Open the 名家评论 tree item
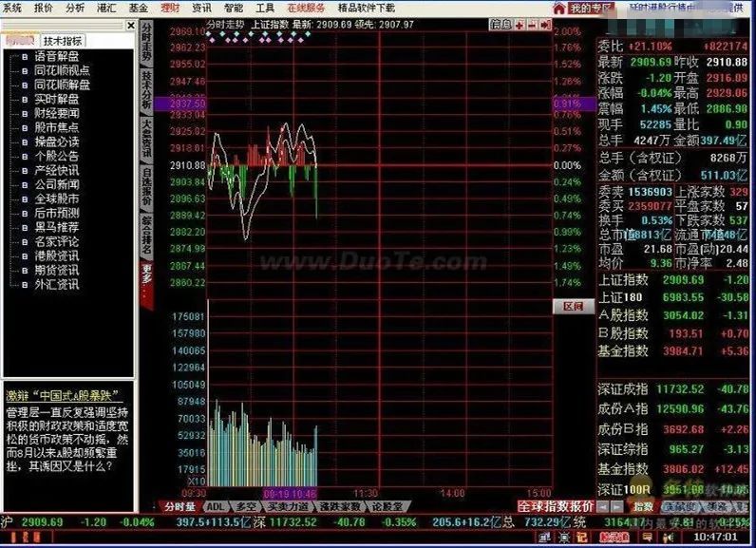756x548 pixels. (56, 241)
